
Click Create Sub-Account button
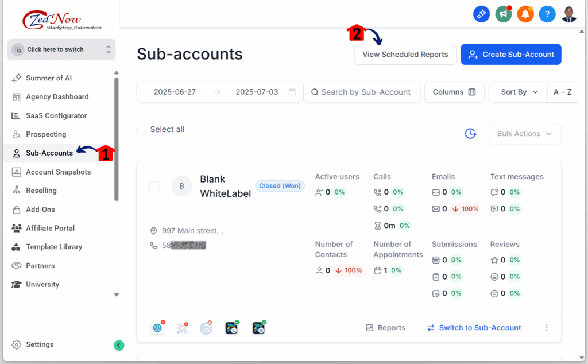tap(510, 55)
